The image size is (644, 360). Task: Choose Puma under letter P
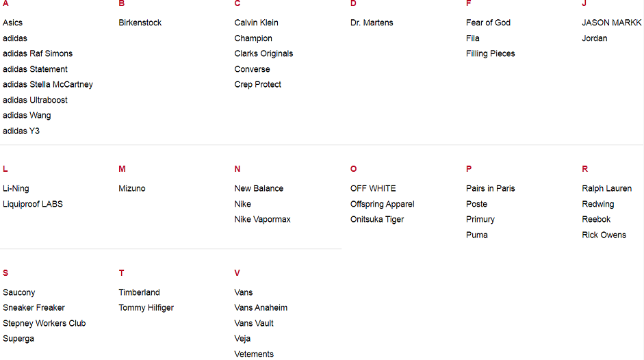[477, 235]
